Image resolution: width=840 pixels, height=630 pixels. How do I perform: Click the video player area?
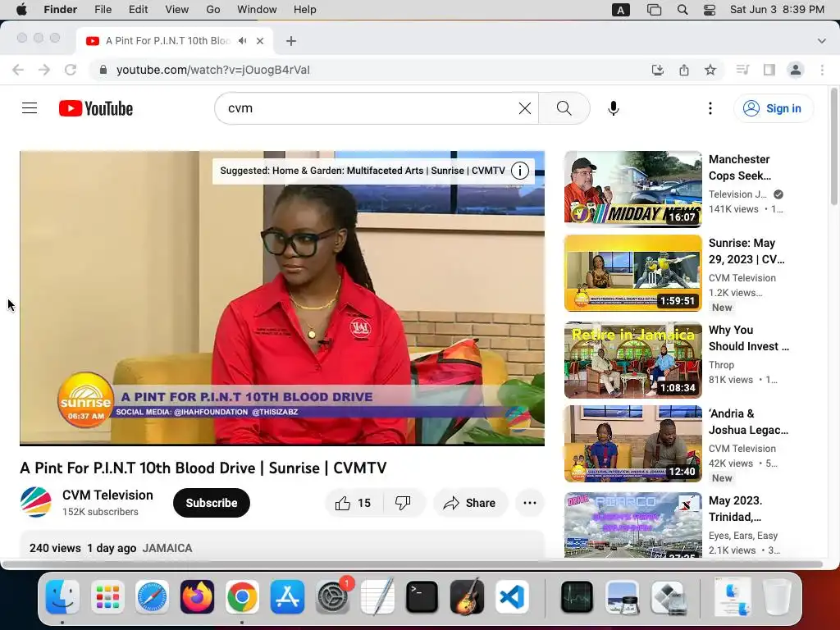click(x=282, y=298)
